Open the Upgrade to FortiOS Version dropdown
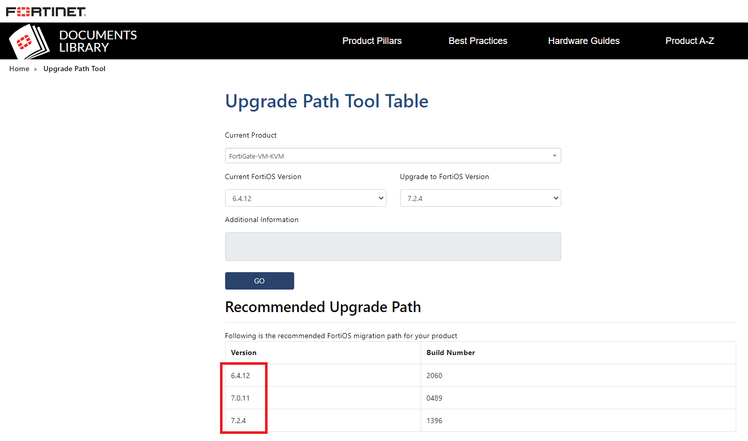 [x=480, y=198]
